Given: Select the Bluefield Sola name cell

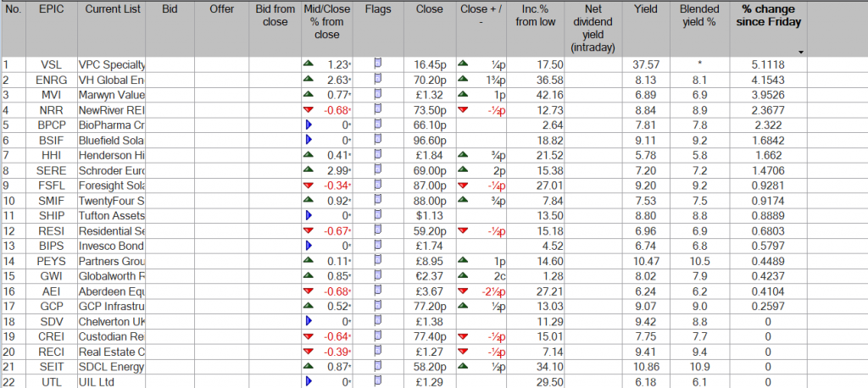Looking at the screenshot, I should (x=111, y=140).
